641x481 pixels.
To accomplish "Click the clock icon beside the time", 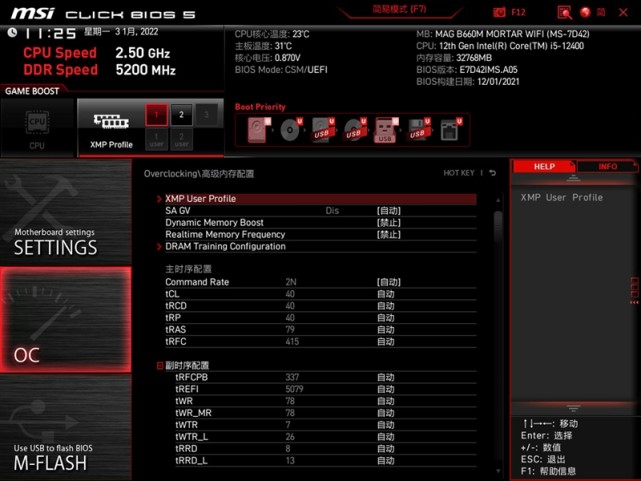I will (12, 33).
